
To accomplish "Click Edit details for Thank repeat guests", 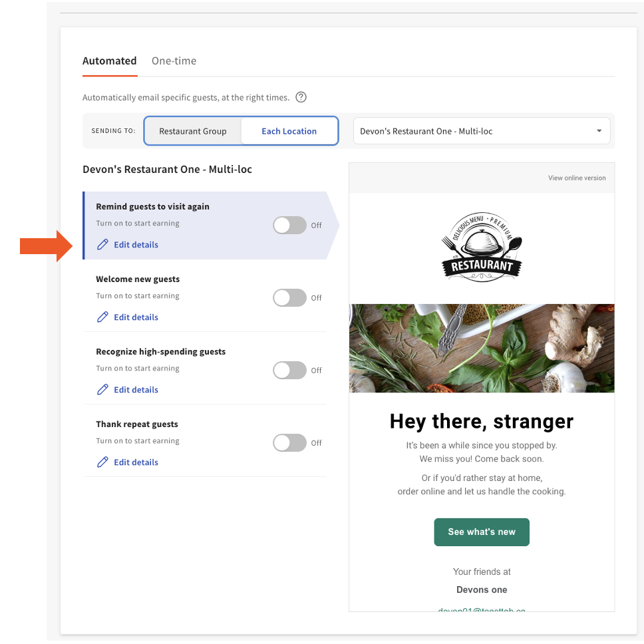I will 136,462.
